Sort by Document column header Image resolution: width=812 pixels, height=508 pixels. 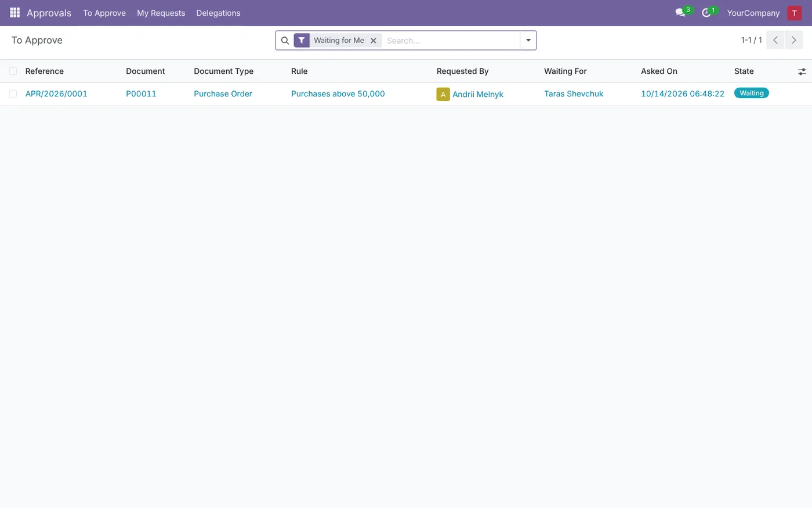pos(146,71)
